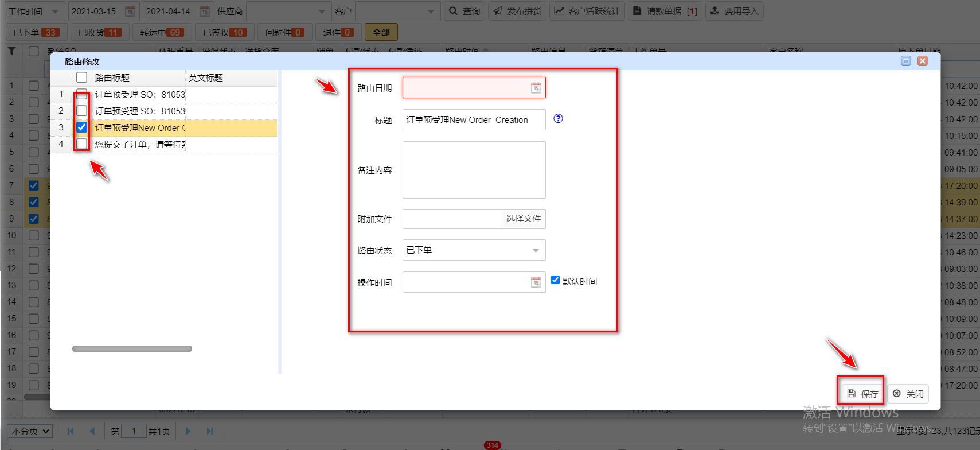Expand the 供应商 combo box
The image size is (980, 450).
[x=322, y=11]
